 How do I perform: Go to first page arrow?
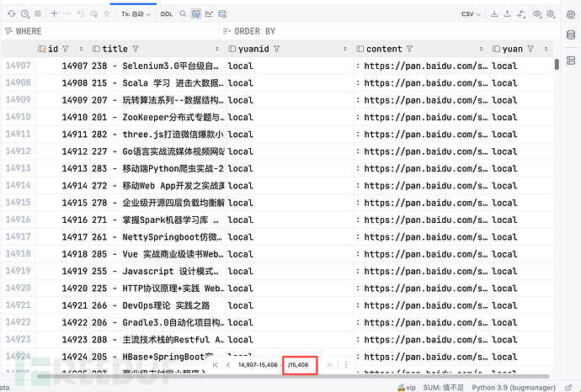point(215,365)
